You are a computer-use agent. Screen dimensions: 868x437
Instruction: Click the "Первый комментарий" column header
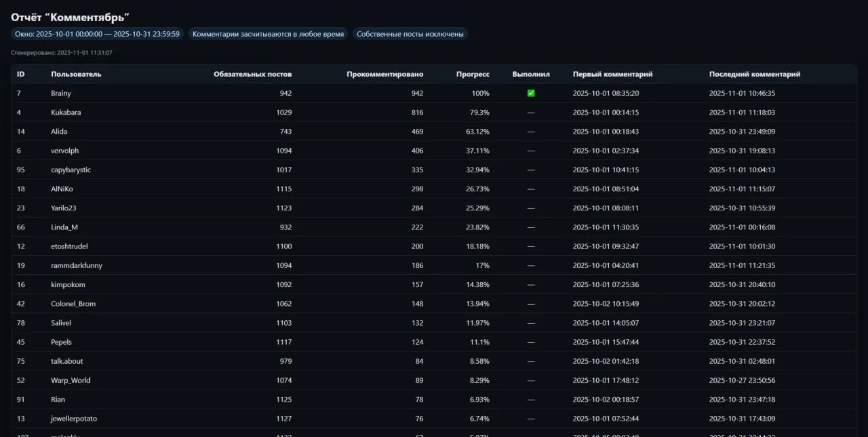tap(612, 74)
